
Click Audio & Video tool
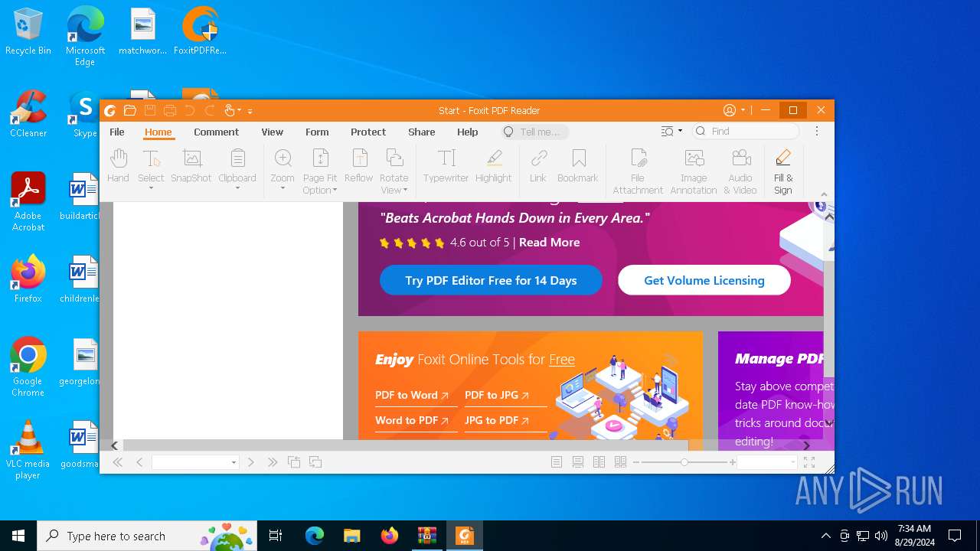click(740, 171)
